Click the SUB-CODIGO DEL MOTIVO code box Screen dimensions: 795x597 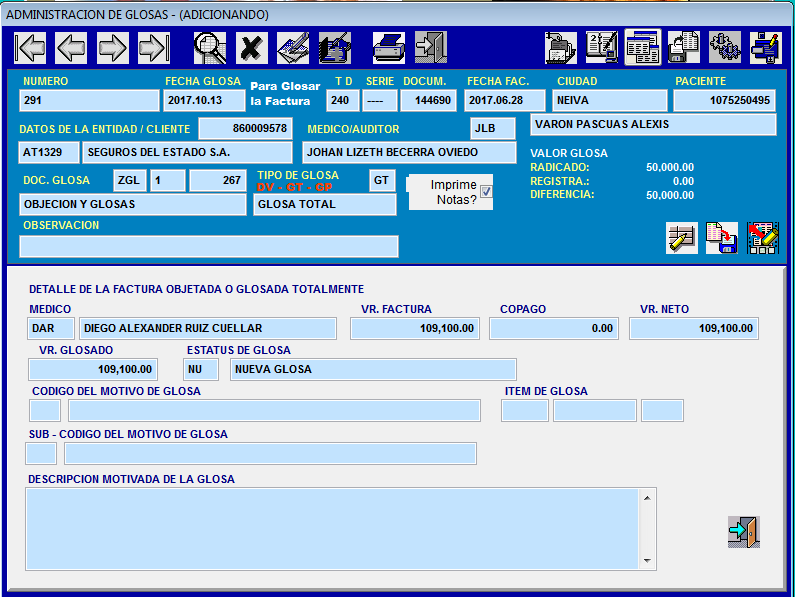pyautogui.click(x=41, y=454)
